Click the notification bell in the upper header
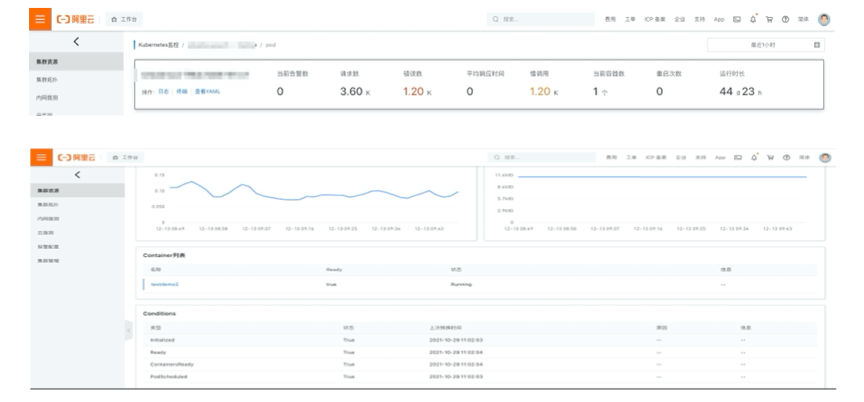The image size is (864, 402). tap(753, 19)
